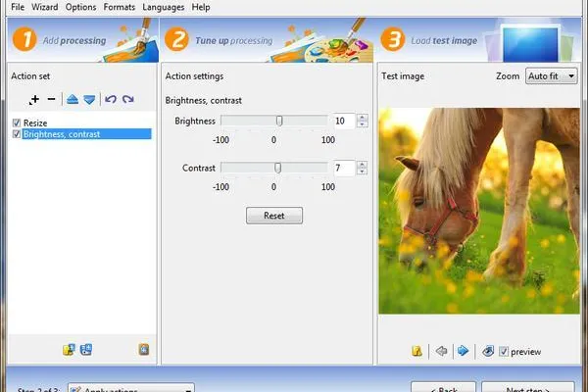
Task: Disable the preview checkbox
Action: pyautogui.click(x=504, y=352)
